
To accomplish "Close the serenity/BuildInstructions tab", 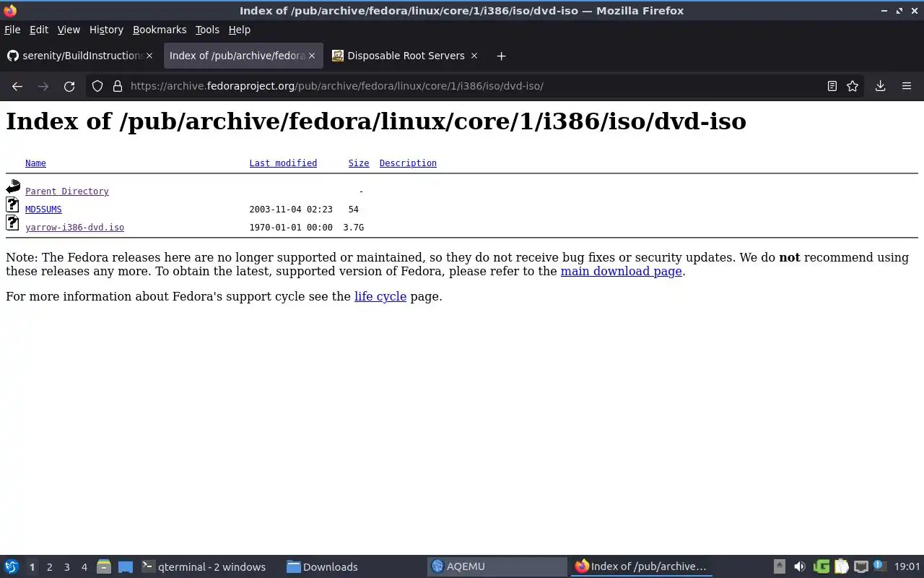I will (x=149, y=56).
